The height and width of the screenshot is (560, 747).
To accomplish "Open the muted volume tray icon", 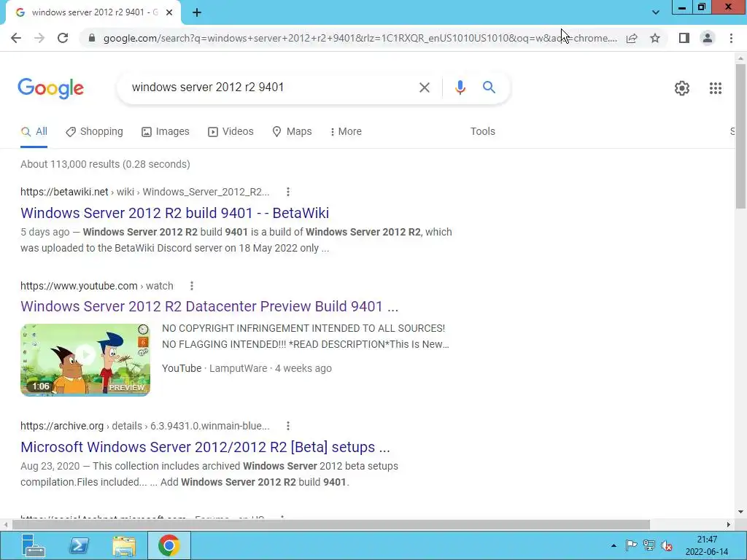I will (667, 545).
